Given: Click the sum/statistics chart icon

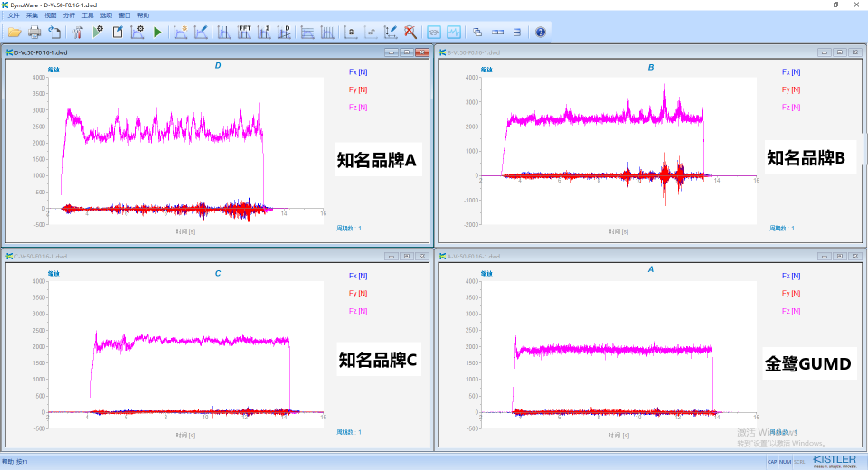Looking at the screenshot, I should click(x=264, y=33).
